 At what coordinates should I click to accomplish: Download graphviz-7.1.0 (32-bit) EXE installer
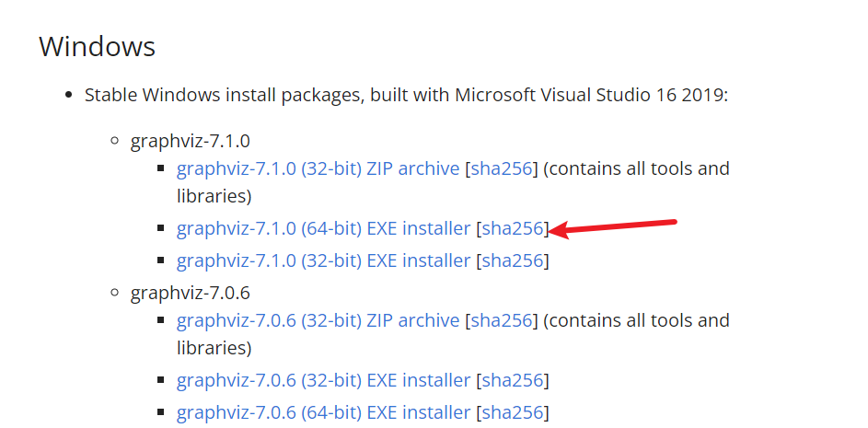(323, 260)
